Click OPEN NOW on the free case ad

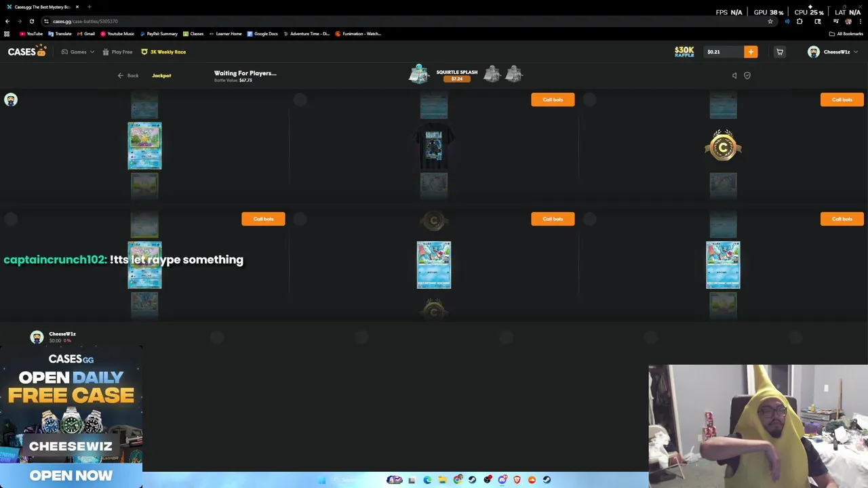coord(71,475)
